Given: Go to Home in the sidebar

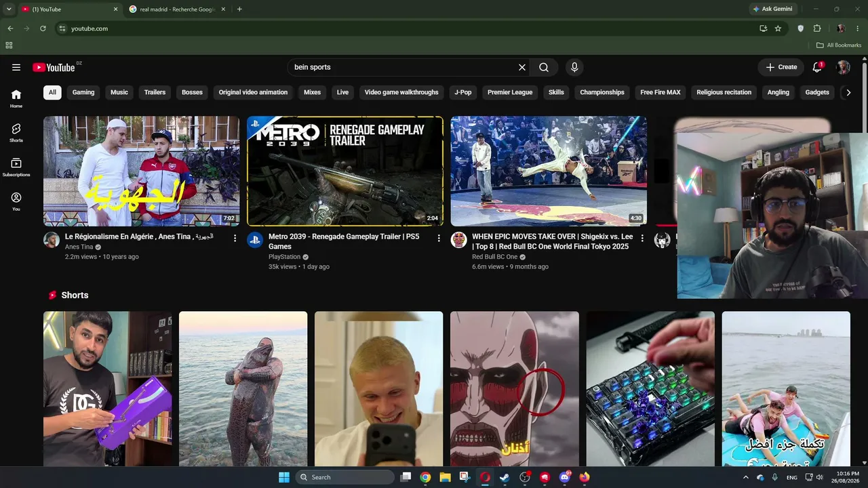Looking at the screenshot, I should click(x=16, y=98).
